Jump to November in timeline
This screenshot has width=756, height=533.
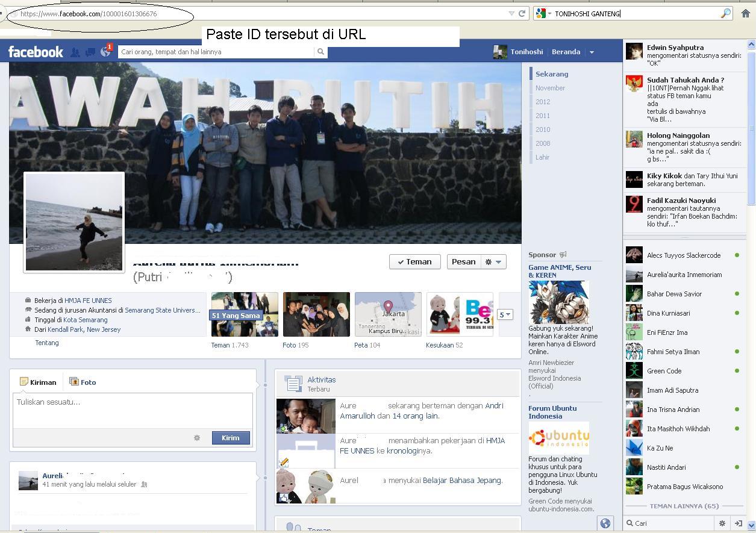tap(550, 88)
